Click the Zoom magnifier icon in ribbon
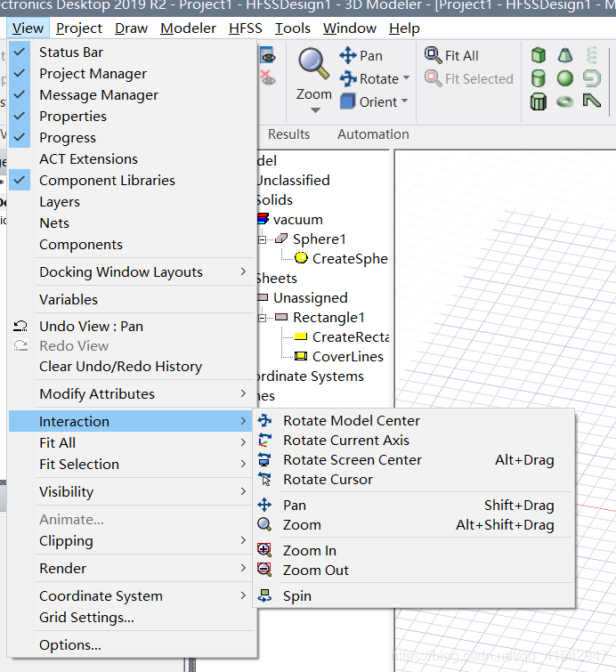The height and width of the screenshot is (672, 616). tap(314, 64)
